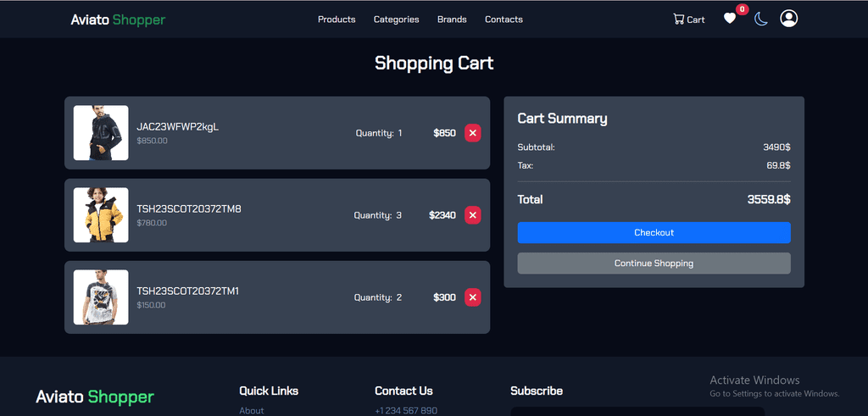Open the yellow jacket product thumbnail
The image size is (868, 416).
tap(101, 215)
